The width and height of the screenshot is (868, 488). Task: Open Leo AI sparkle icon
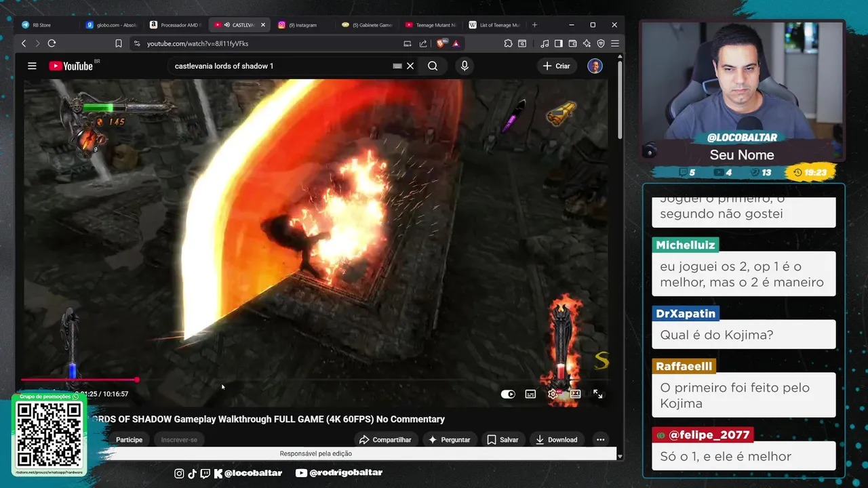tap(587, 43)
